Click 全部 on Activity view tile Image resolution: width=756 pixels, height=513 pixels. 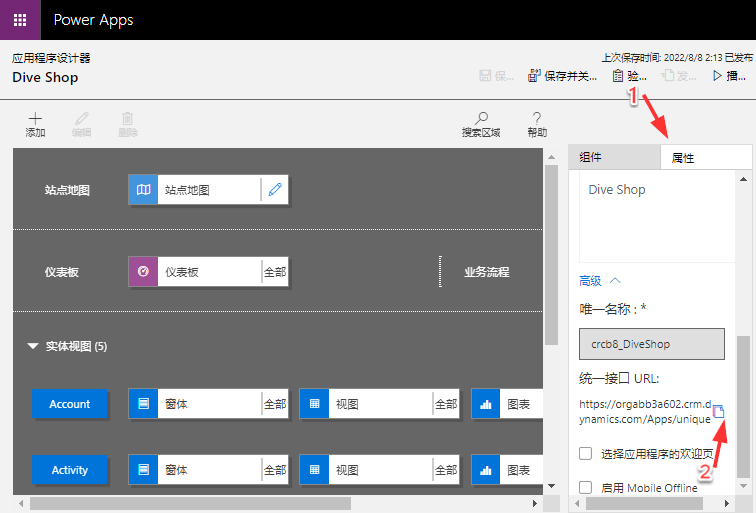(446, 470)
